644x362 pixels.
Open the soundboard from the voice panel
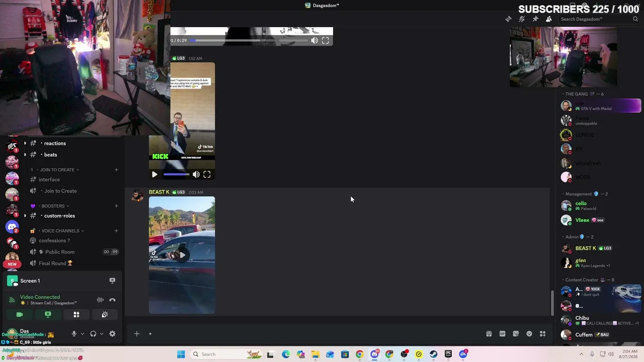(105, 314)
